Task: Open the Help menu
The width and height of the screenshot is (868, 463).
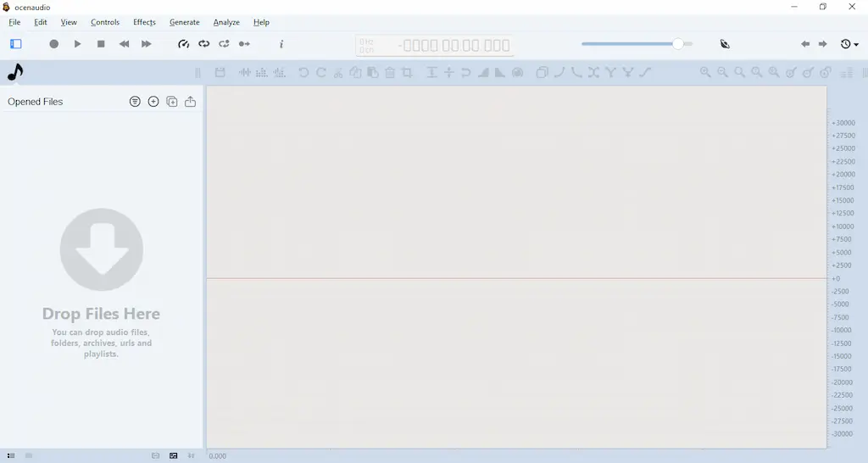Action: 261,22
